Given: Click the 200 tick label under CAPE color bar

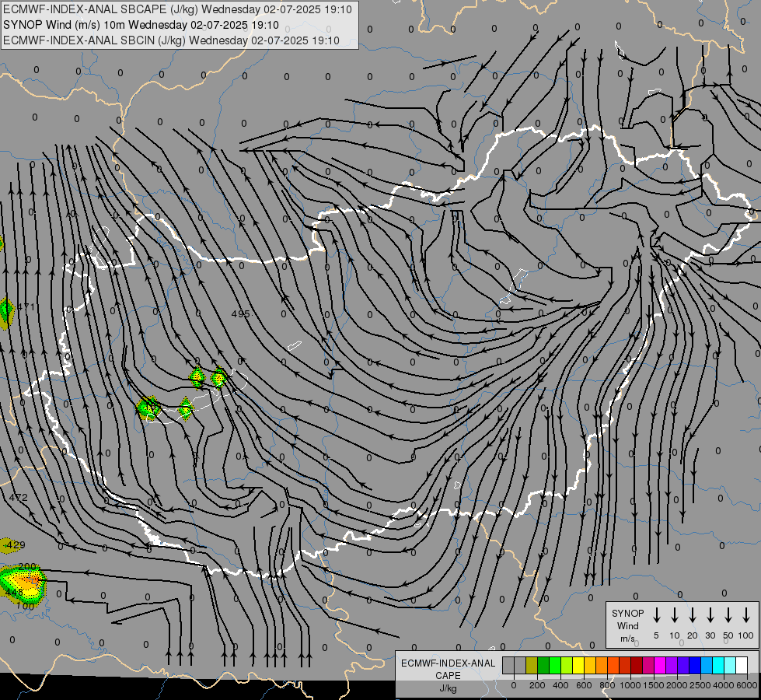Looking at the screenshot, I should click(x=537, y=685).
